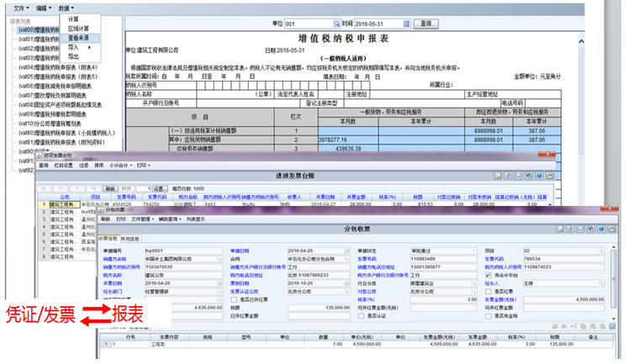Viewport: 628px width, 364px height.
Task: Click the lookup icon in 行业分类 field
Action: point(473,283)
